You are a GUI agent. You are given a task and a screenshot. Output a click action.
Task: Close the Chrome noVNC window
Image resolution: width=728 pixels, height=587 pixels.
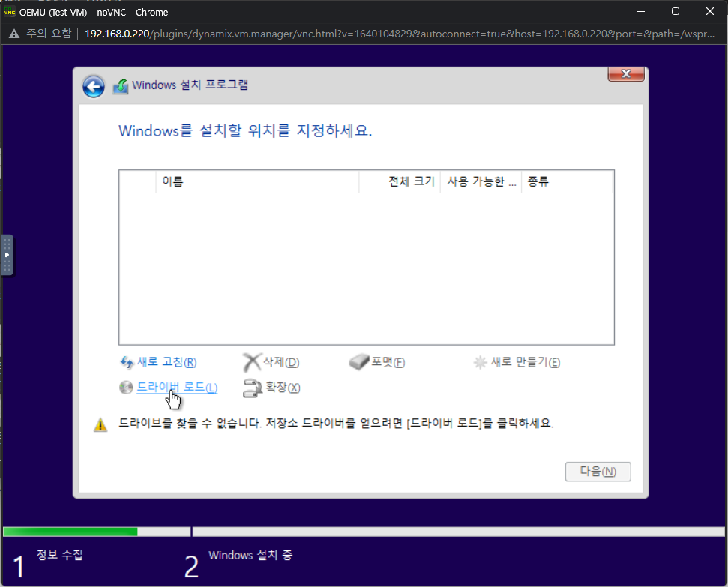709,11
